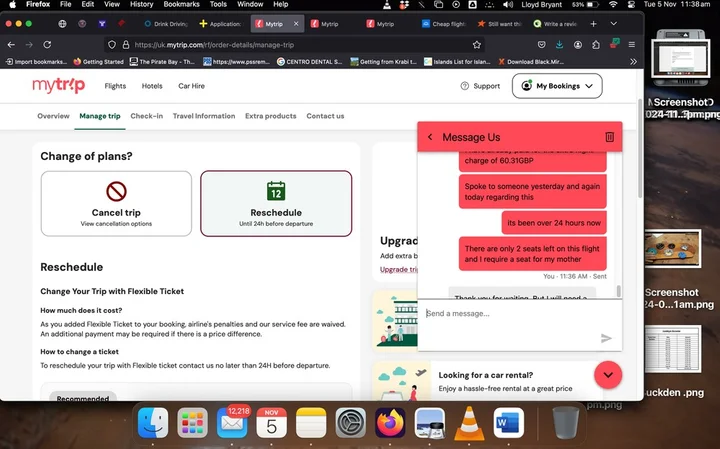Open Firefox downloads arrow icon
The width and height of the screenshot is (720, 449).
pos(559,45)
